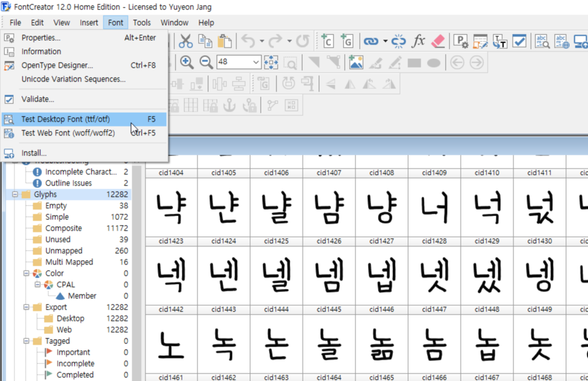Click the import image icon
588x381 pixels.
[x=356, y=63]
